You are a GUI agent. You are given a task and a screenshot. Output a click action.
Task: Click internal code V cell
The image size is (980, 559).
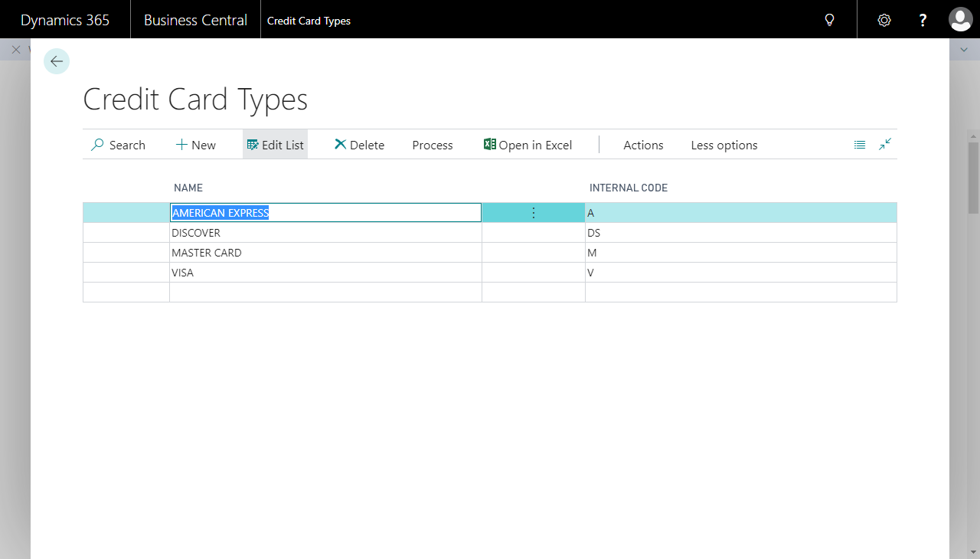(x=741, y=273)
